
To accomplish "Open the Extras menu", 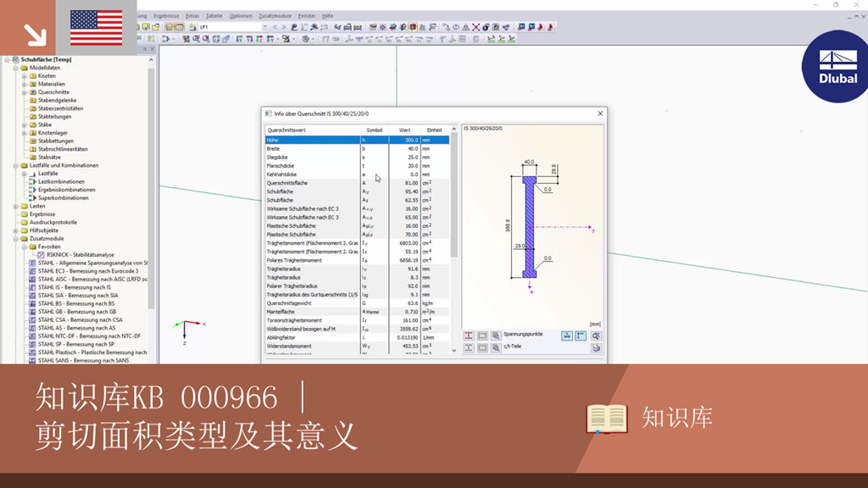I will pos(192,16).
